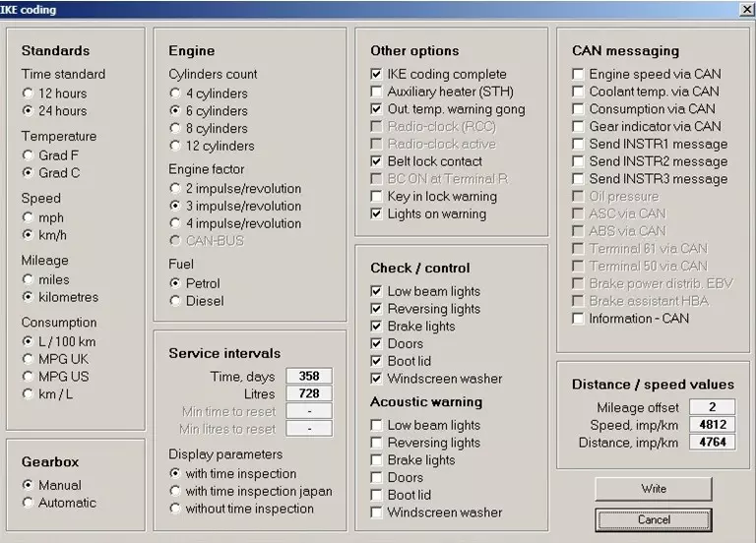Disable Brake lights check control
Image resolution: width=756 pixels, height=543 pixels.
coord(377,327)
